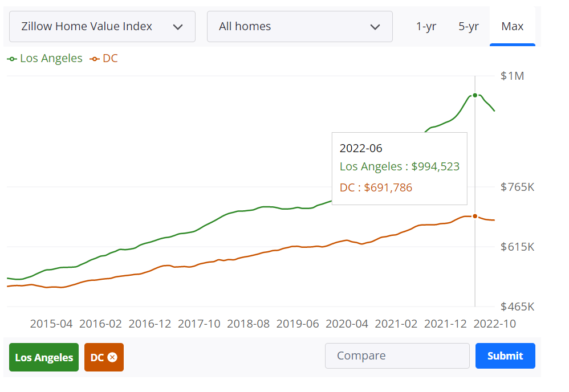Click the $465K y-axis label
569x392 pixels.
(517, 307)
